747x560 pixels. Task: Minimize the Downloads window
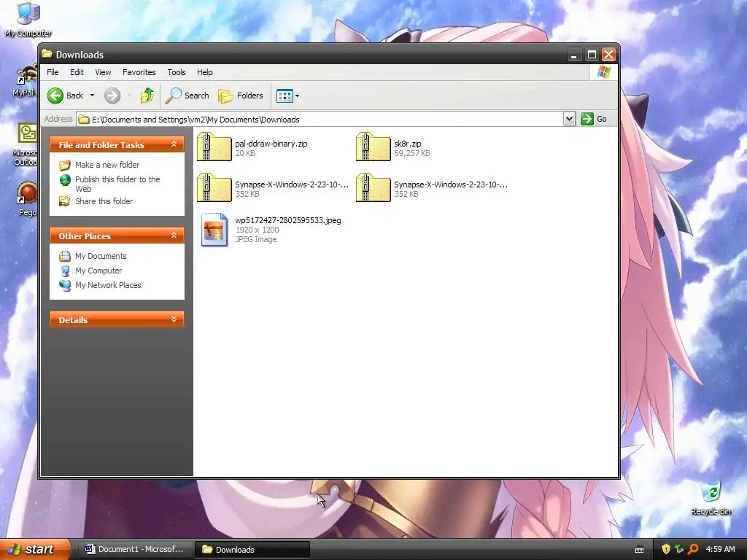coord(575,55)
